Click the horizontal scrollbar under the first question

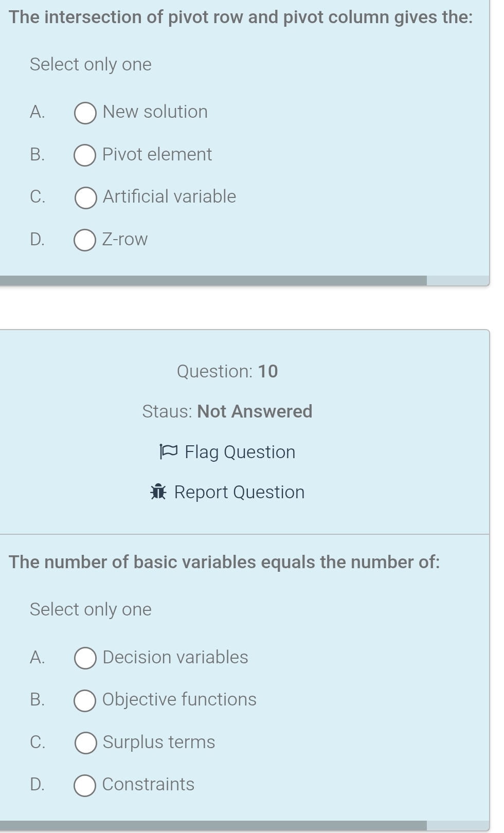213,281
